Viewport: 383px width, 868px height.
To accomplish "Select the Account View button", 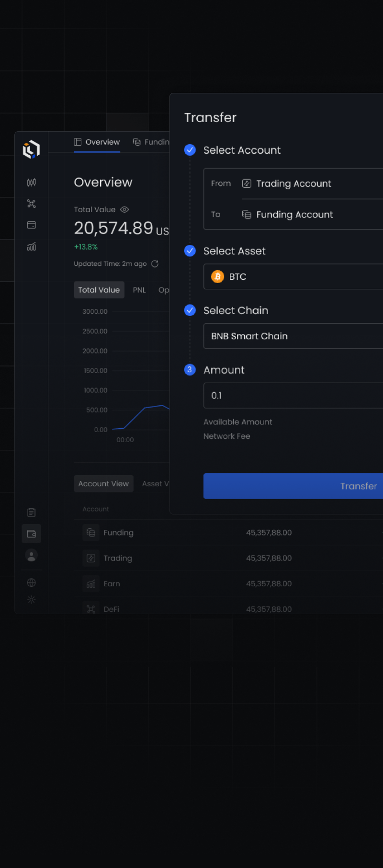I will [103, 484].
